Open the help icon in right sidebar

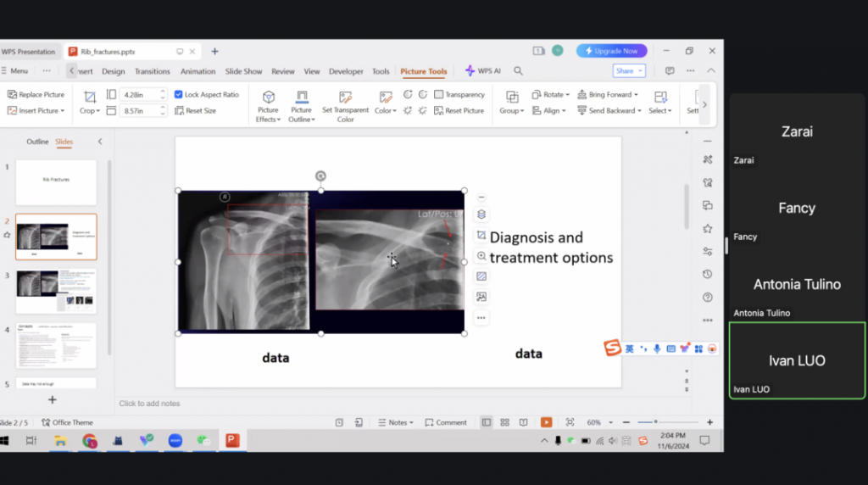pos(708,298)
